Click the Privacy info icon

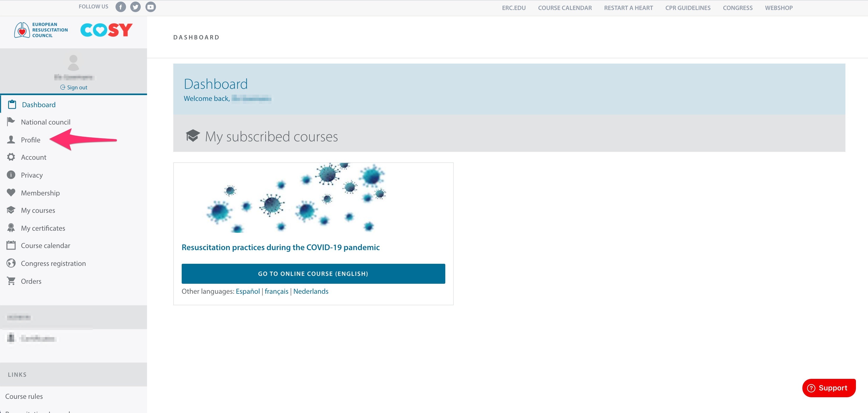point(11,175)
